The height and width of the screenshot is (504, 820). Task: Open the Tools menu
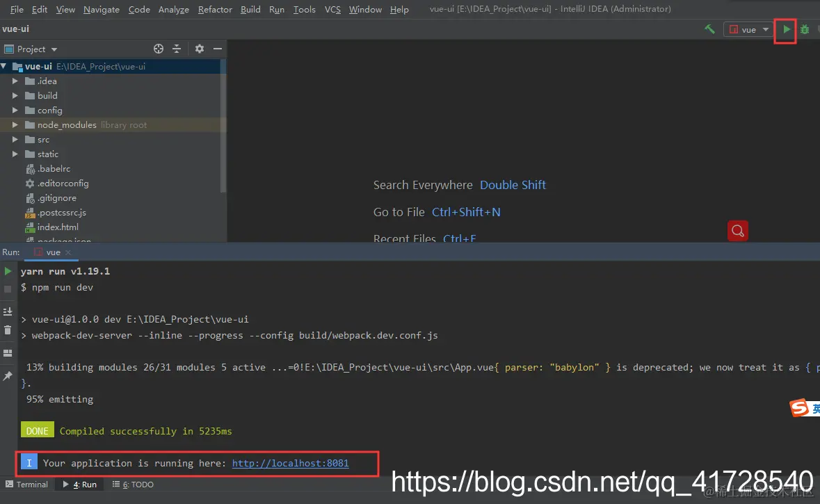[x=305, y=10]
